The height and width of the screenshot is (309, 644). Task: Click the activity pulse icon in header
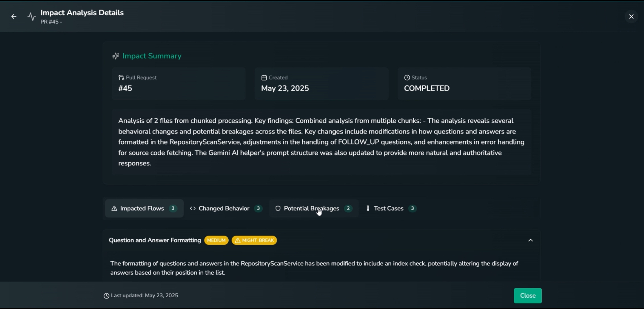(31, 16)
